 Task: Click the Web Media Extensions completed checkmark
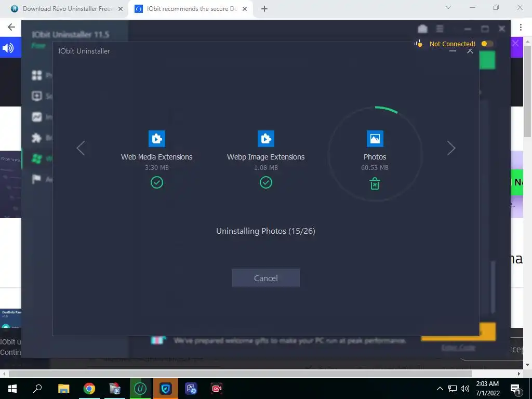coord(157,182)
